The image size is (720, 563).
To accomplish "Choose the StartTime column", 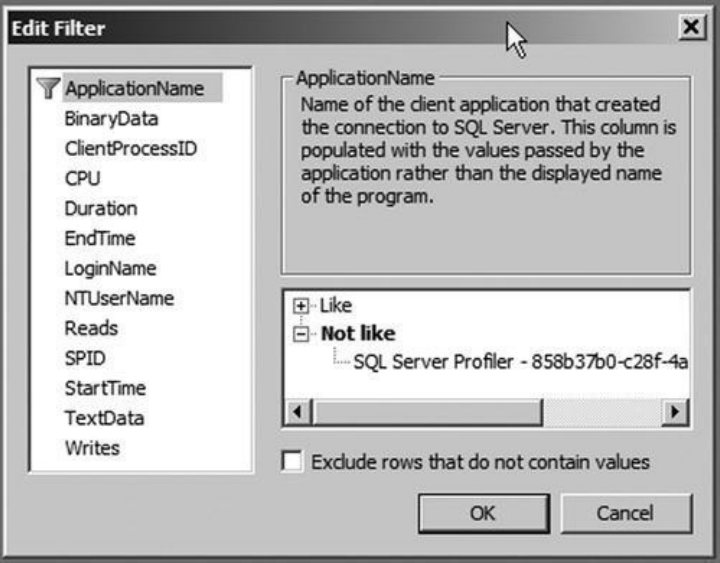I will [105, 388].
